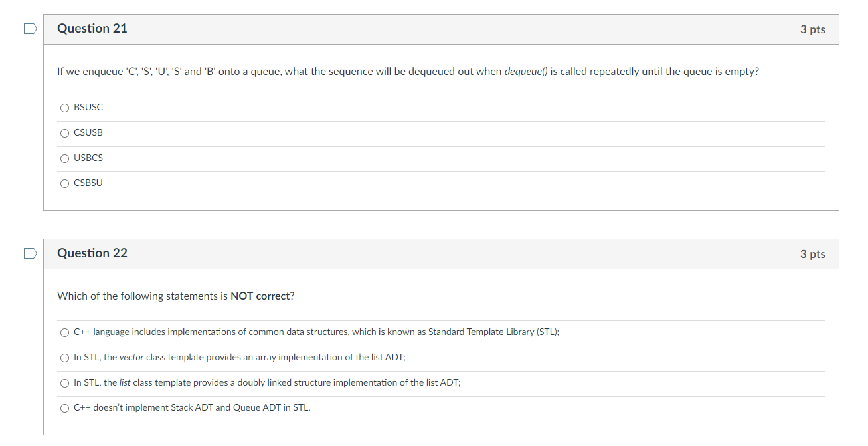This screenshot has height=446, width=868.
Task: Click the 'doubly linked structure implementation' answer text
Action: tap(266, 383)
